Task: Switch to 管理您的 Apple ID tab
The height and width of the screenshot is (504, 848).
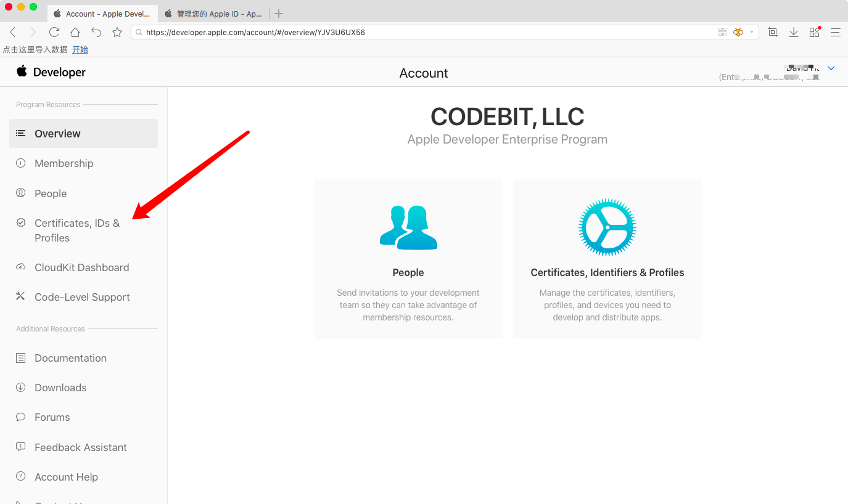Action: [213, 14]
